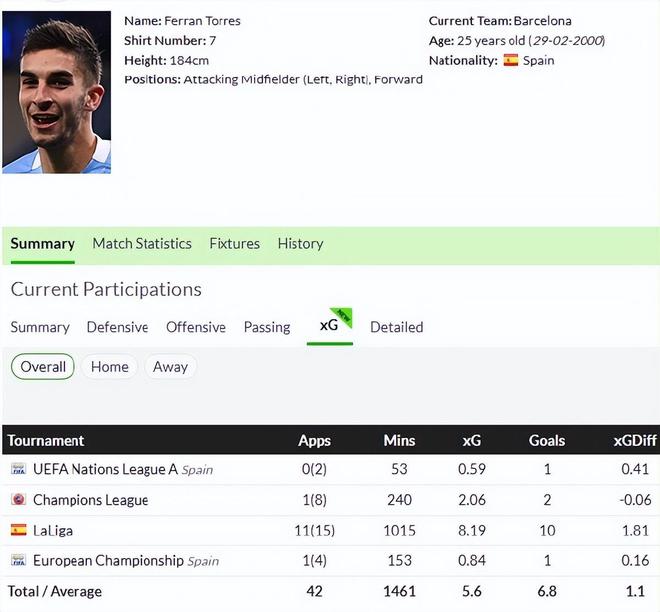Sort table by the xGDiff column header
660x612 pixels.
coord(631,440)
